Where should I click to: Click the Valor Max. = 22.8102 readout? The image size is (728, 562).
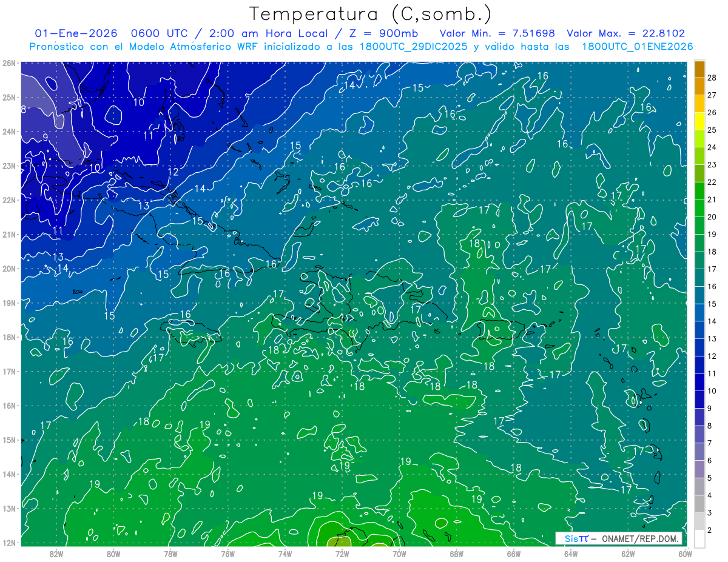point(625,34)
